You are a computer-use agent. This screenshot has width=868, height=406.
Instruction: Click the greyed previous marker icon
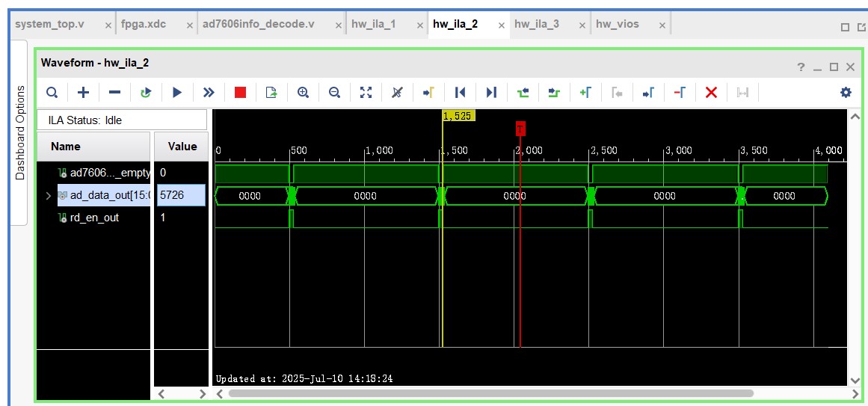pyautogui.click(x=618, y=93)
